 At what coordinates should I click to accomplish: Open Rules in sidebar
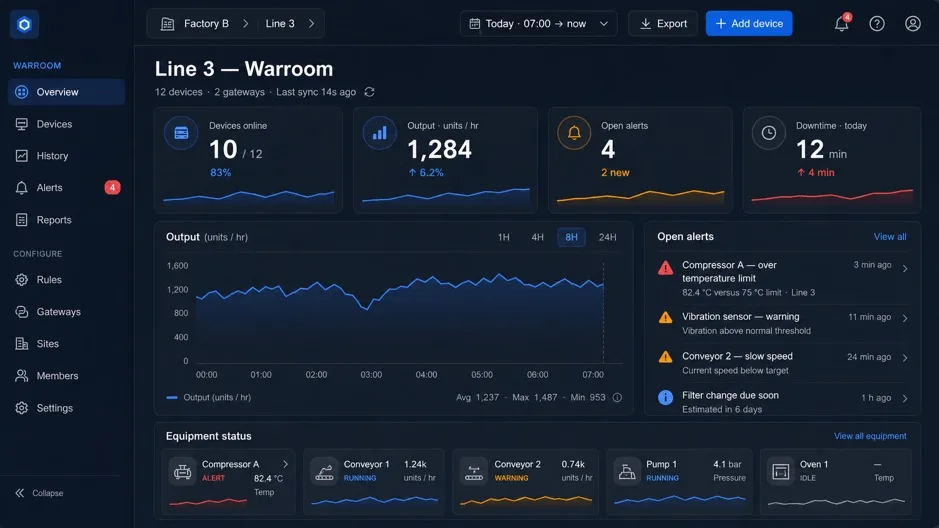pyautogui.click(x=66, y=280)
